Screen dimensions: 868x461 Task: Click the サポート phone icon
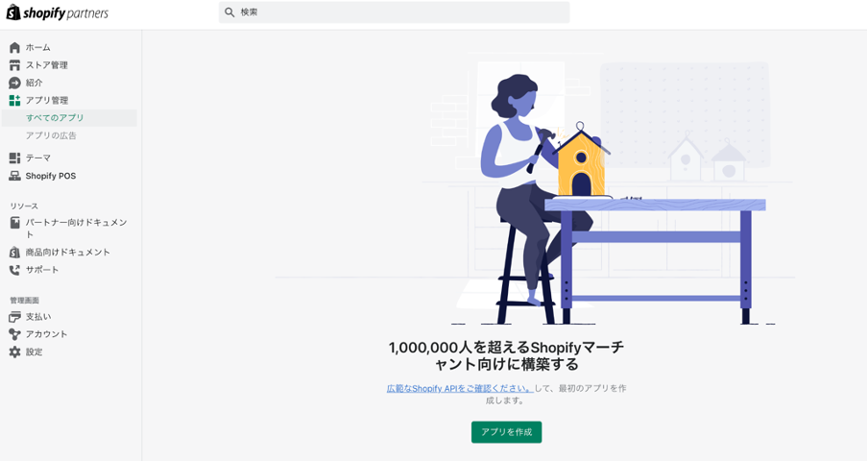(15, 270)
